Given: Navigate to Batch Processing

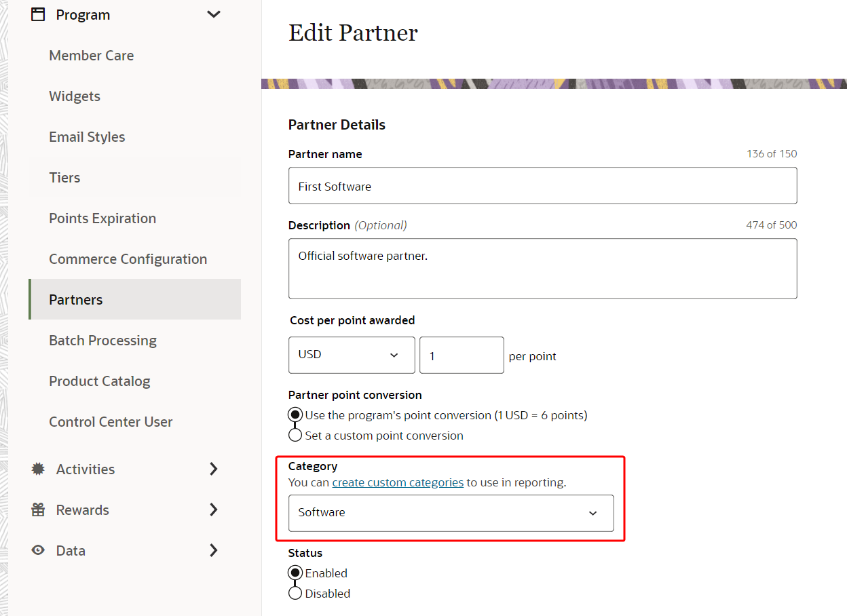Looking at the screenshot, I should (102, 340).
